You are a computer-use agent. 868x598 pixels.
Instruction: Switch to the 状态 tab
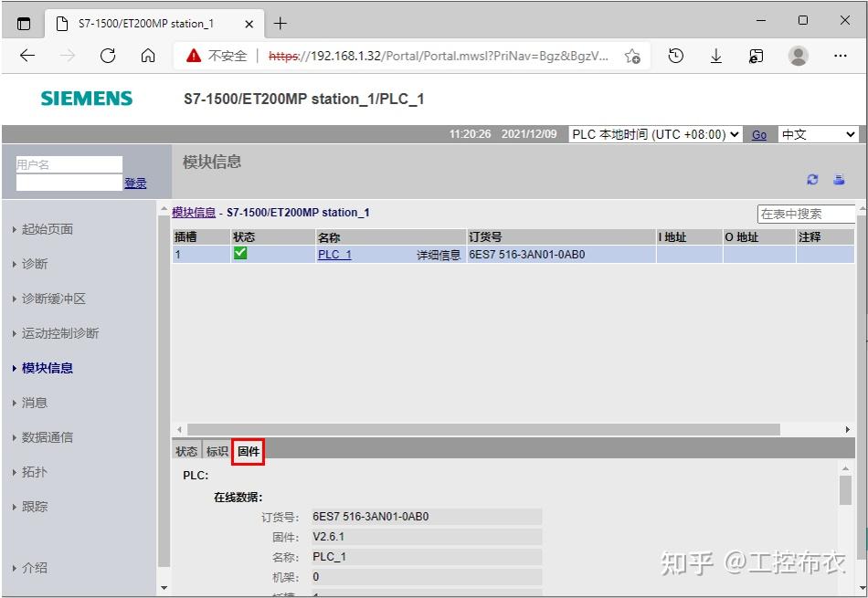point(186,450)
